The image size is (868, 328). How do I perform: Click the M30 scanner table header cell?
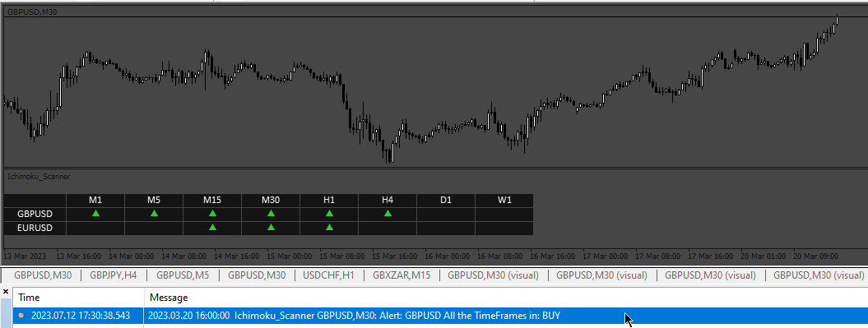coord(271,200)
